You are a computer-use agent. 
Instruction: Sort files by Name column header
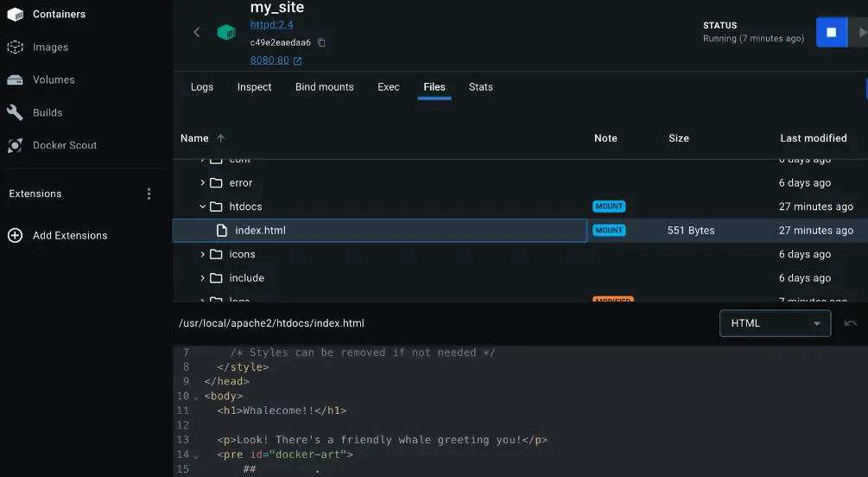point(194,138)
